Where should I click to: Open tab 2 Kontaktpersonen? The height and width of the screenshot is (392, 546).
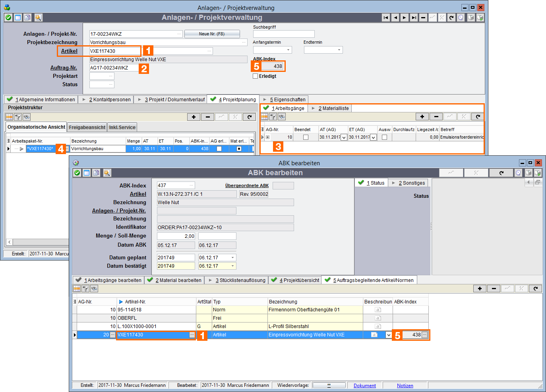[106, 100]
